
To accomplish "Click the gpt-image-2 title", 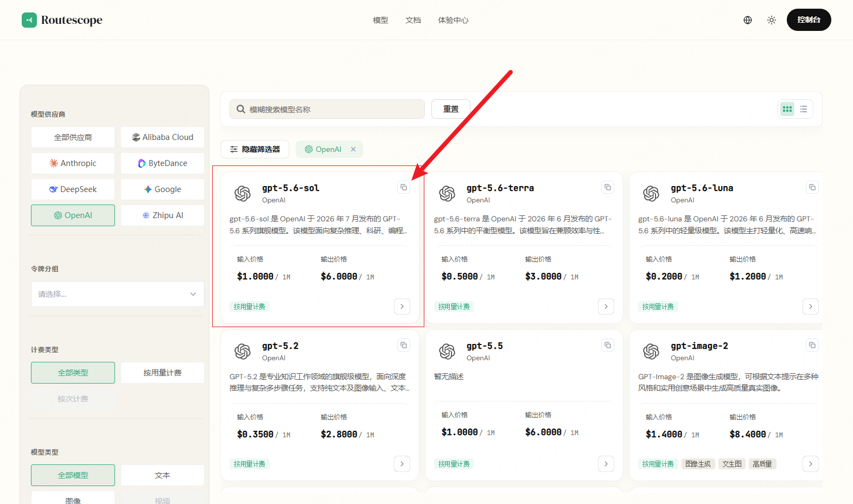I will pos(699,346).
